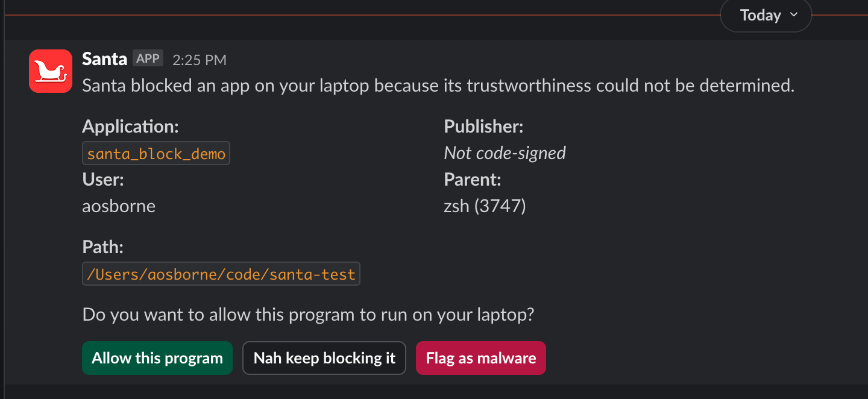Screen dimensions: 868x399
Task: Click the chevron next to Today
Action: pos(794,16)
